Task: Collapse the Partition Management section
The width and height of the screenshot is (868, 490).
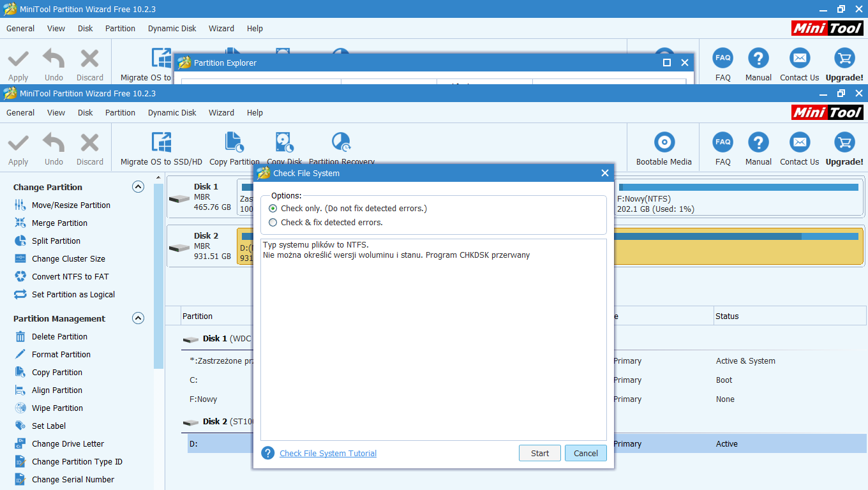Action: [x=138, y=318]
